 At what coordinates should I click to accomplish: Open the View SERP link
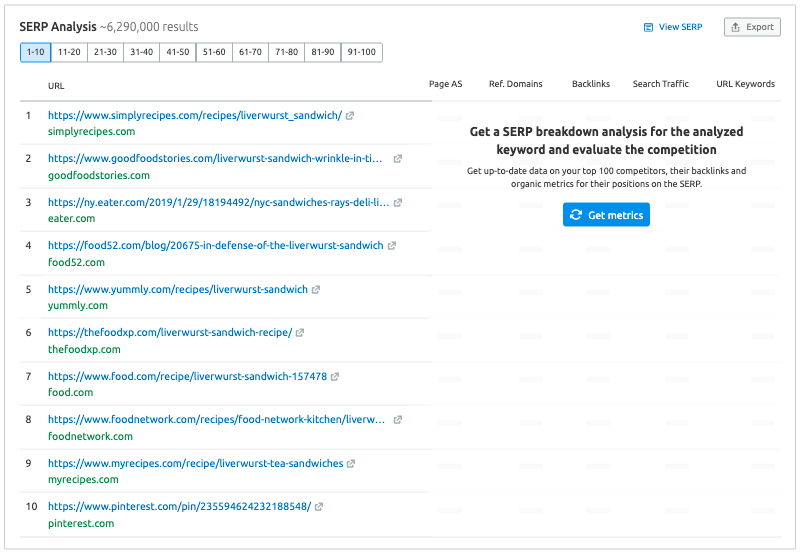(x=672, y=27)
